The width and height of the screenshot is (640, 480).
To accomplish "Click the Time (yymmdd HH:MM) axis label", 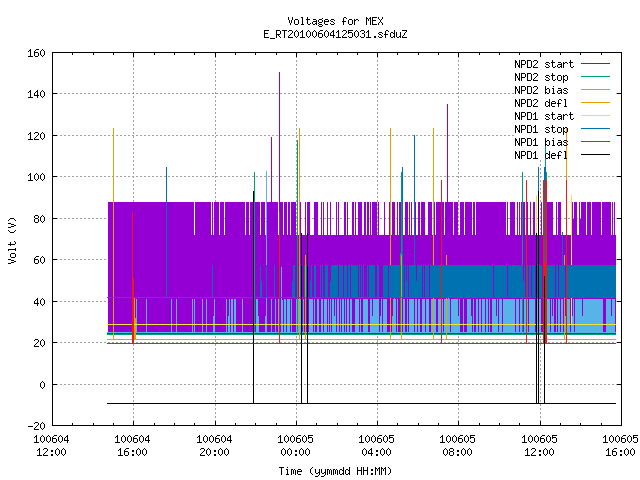I will (x=335, y=471).
